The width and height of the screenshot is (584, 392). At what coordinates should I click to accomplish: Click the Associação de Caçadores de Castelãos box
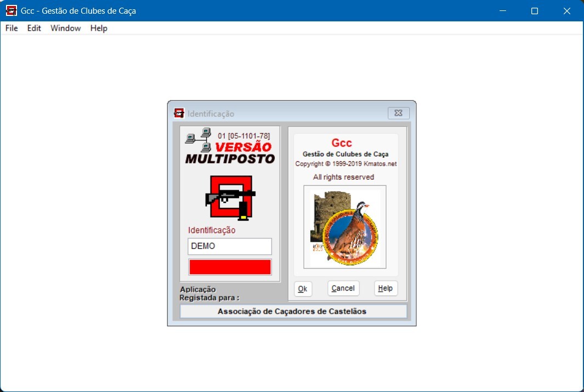293,311
